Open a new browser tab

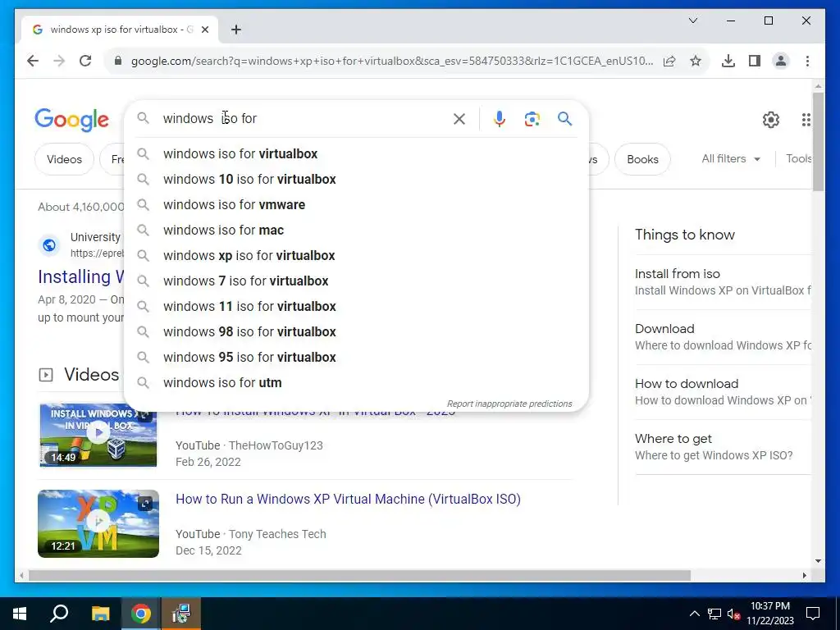pos(235,30)
